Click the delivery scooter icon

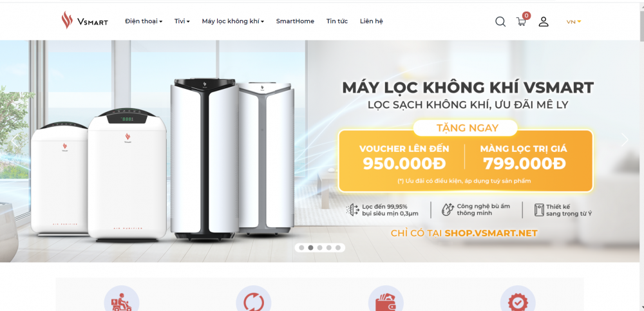pyautogui.click(x=122, y=300)
